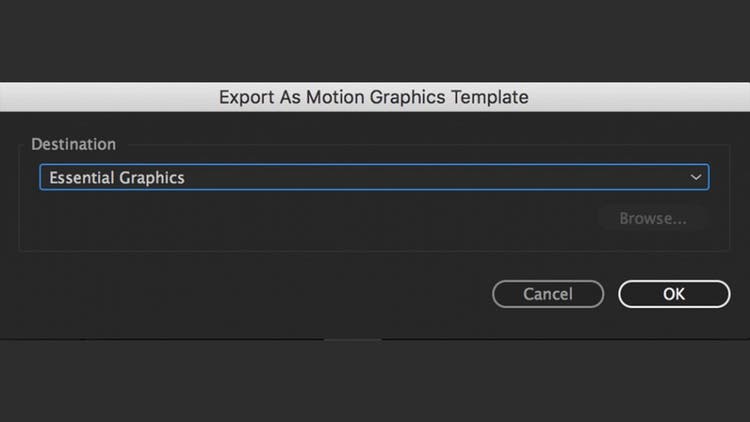Show destination options for the template export
The height and width of the screenshot is (422, 750).
[374, 178]
